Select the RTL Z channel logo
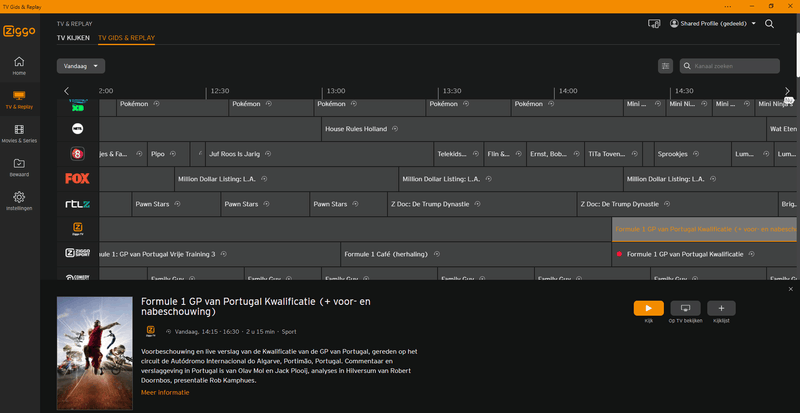The image size is (800, 413). [78, 204]
